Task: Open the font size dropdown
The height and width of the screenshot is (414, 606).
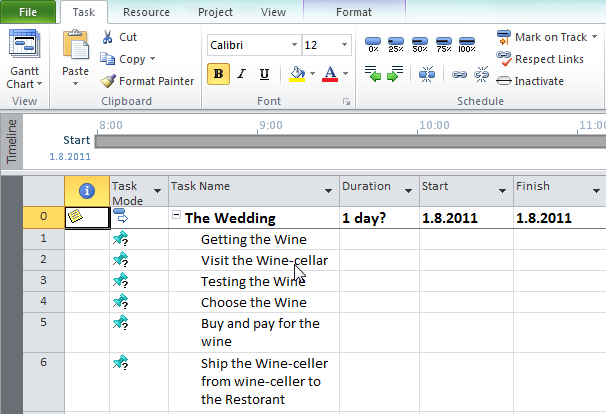Action: tap(345, 46)
